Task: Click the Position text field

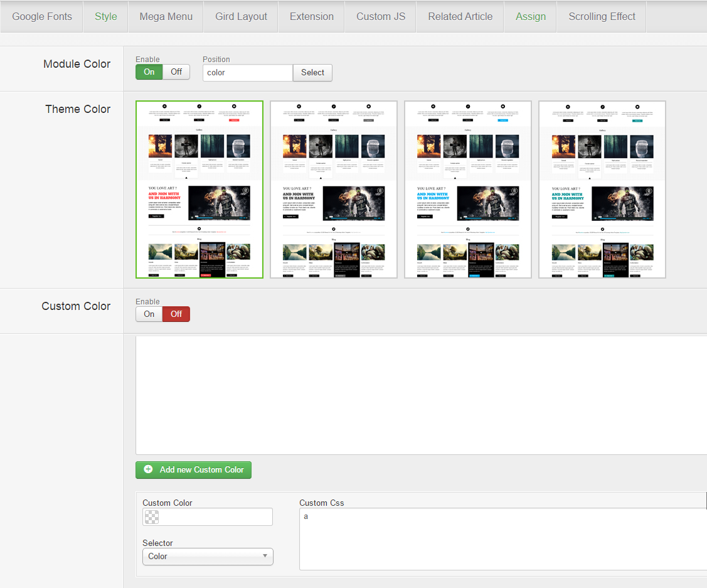Action: click(x=248, y=73)
